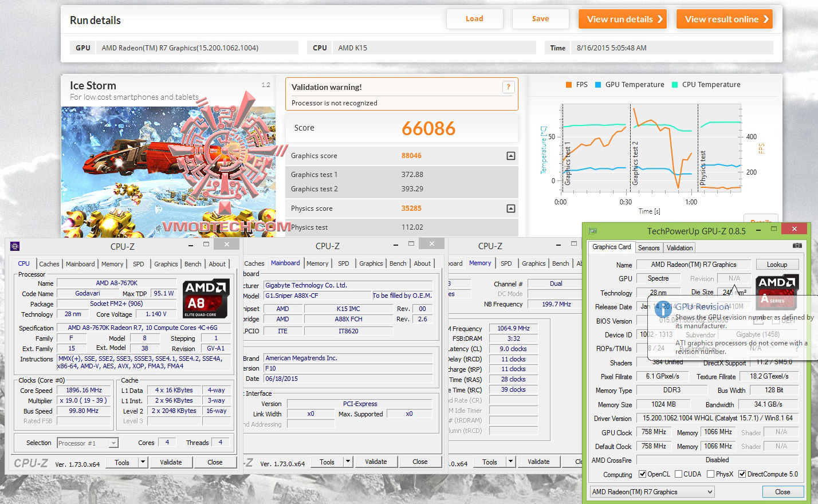Image resolution: width=818 pixels, height=504 pixels.
Task: Click the overall score value 66086
Action: pos(428,128)
